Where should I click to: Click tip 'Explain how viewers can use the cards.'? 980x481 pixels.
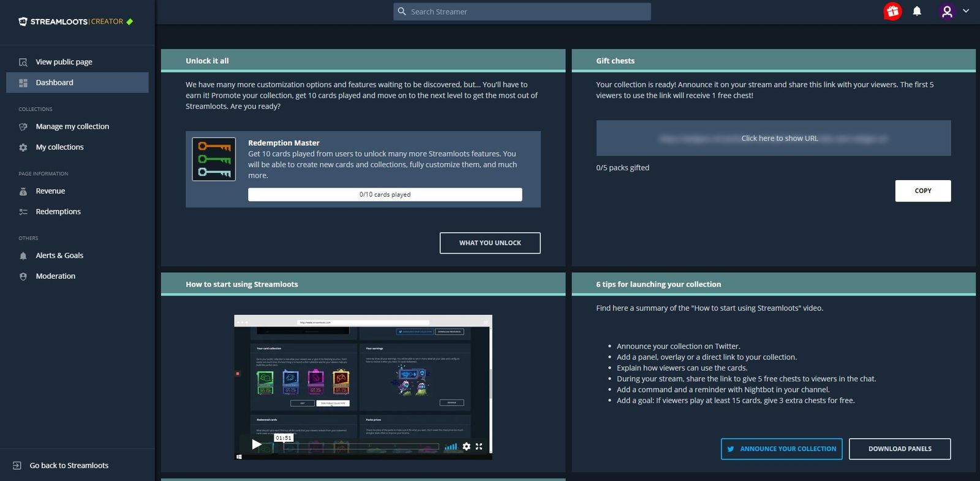682,368
